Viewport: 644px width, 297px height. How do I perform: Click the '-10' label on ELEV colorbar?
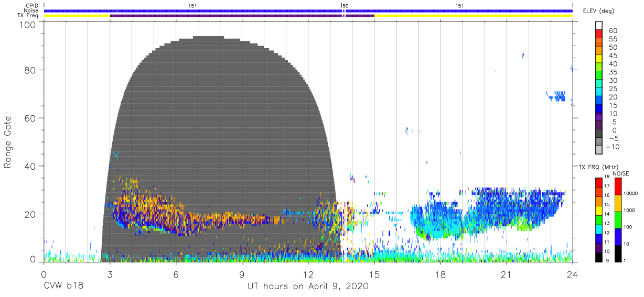point(613,147)
